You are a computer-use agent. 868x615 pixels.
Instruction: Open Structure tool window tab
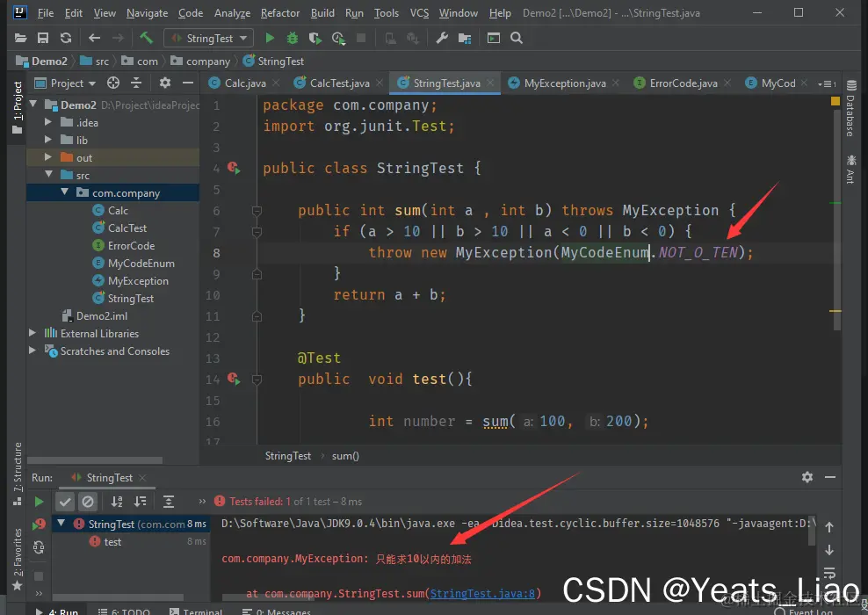click(x=18, y=474)
